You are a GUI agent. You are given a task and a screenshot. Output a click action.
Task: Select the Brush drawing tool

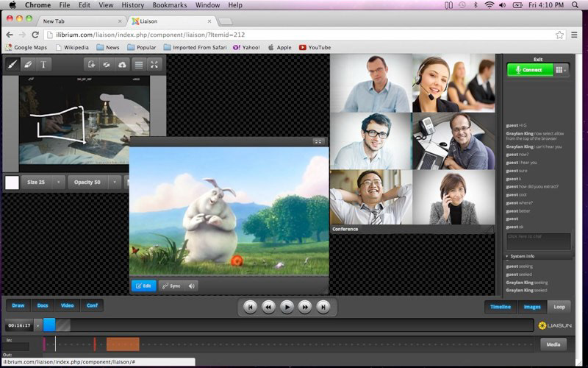12,65
